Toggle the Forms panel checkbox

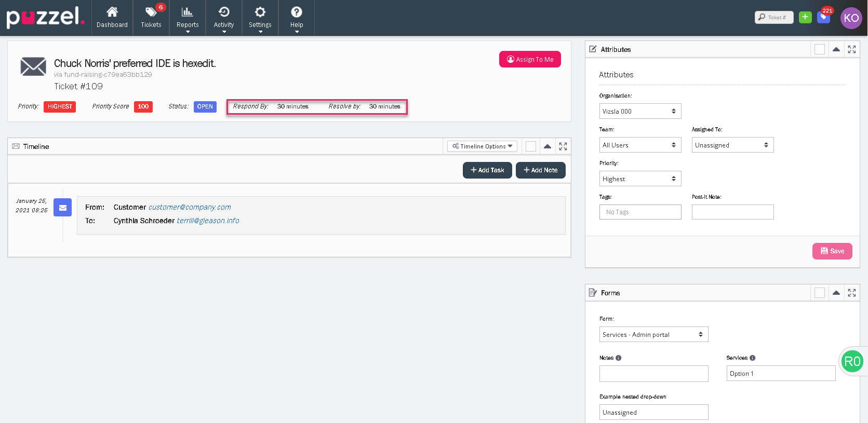click(x=820, y=293)
